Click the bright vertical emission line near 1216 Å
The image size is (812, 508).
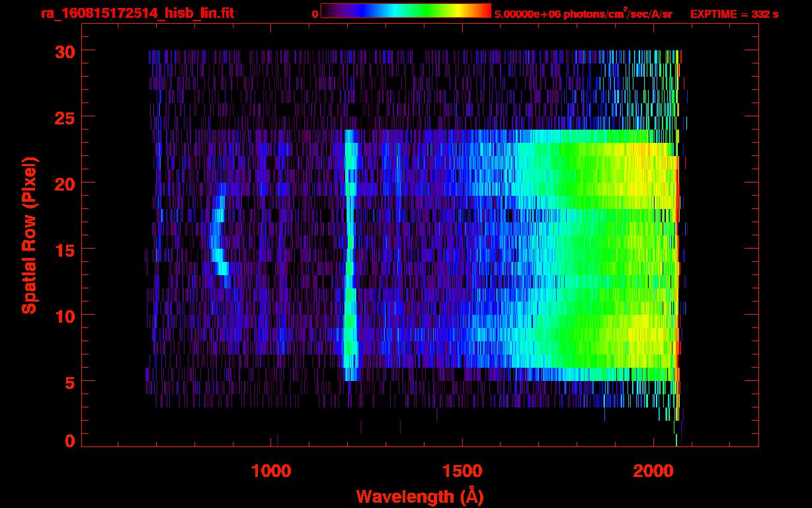pos(350,255)
